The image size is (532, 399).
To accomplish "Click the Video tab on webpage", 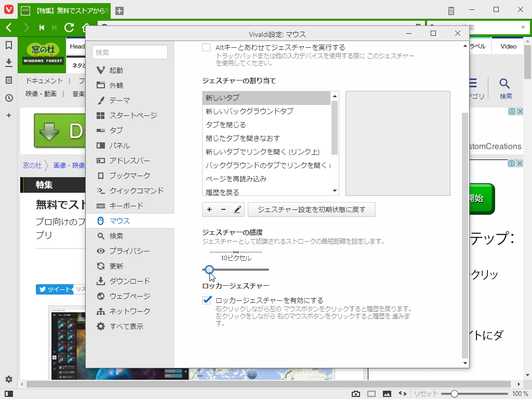I will [x=508, y=46].
